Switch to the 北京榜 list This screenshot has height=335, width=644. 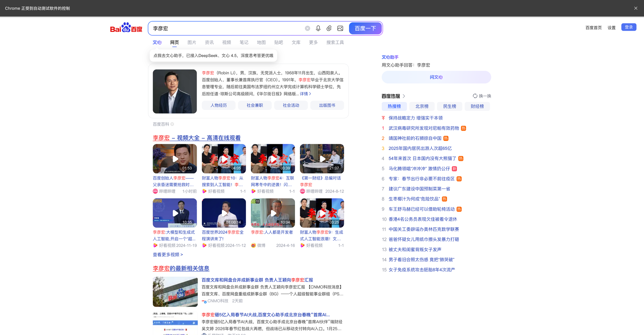pyautogui.click(x=422, y=106)
